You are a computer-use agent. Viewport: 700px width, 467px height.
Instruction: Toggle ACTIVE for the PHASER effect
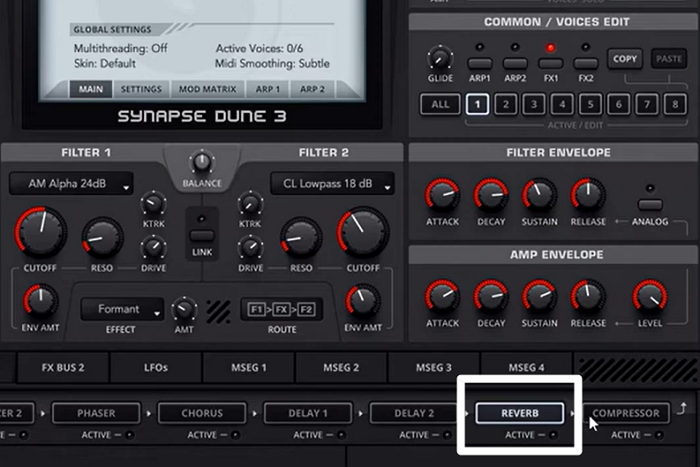[x=129, y=435]
